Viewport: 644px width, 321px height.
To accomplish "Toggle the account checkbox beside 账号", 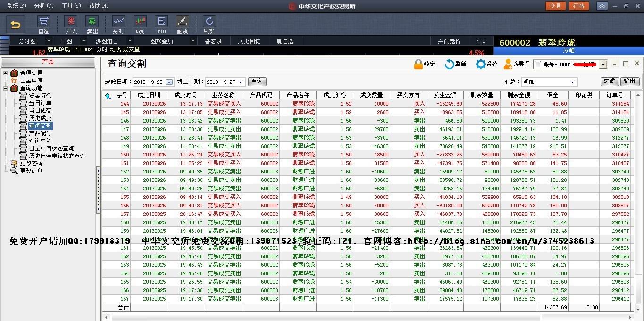I will pos(538,65).
